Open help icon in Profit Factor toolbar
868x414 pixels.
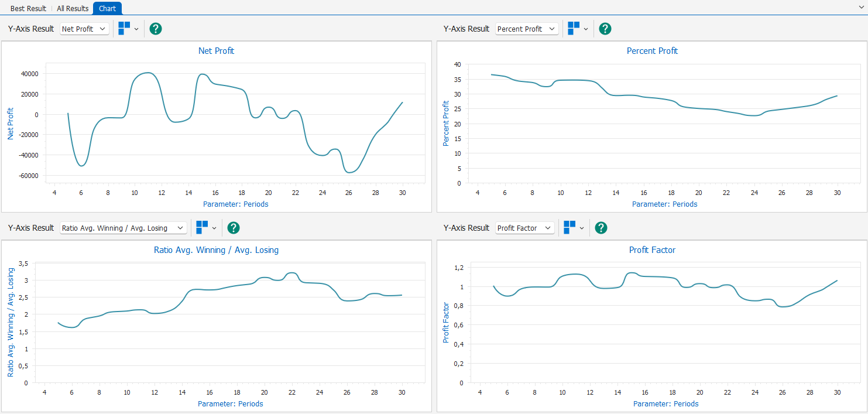[601, 228]
